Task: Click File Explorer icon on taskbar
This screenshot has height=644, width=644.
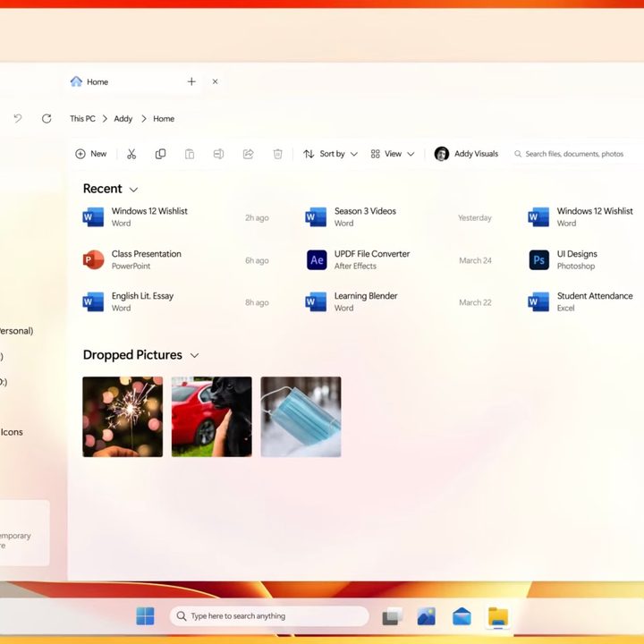Action: (x=498, y=616)
